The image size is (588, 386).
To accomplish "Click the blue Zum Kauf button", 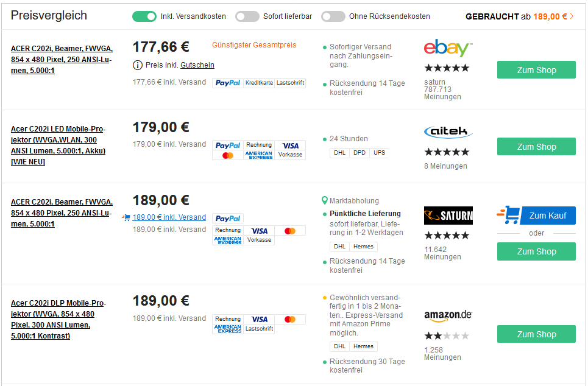I will pyautogui.click(x=536, y=216).
